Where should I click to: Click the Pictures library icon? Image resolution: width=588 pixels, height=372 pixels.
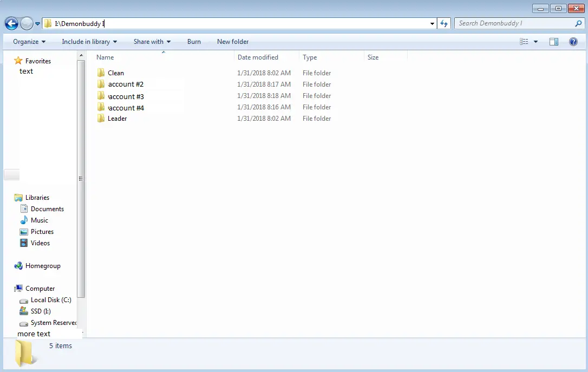click(x=24, y=232)
